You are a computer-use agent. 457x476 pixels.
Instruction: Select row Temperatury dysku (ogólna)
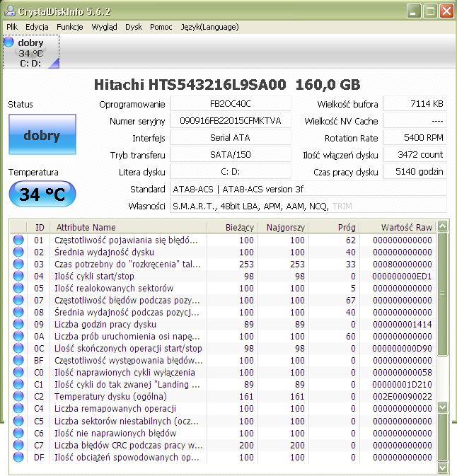tap(223, 397)
